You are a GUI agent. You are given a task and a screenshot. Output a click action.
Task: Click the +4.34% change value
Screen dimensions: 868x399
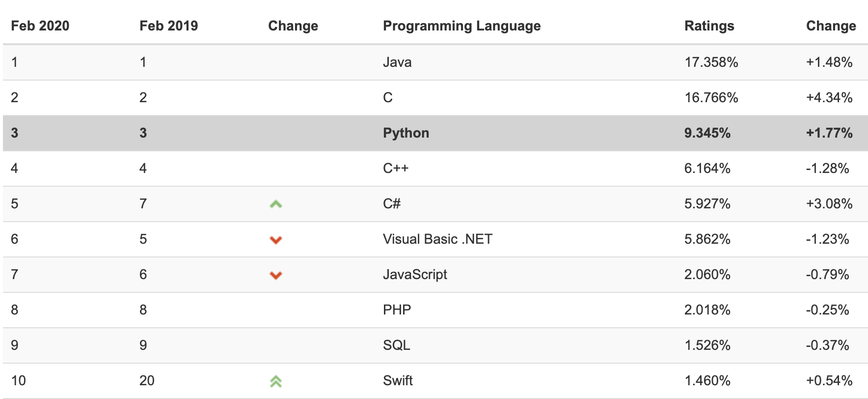coord(829,98)
